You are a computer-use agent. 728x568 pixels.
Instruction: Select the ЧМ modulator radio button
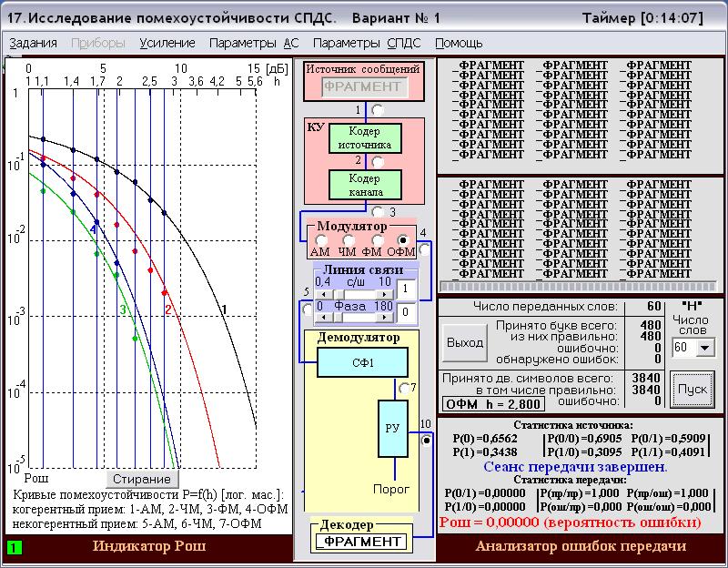[x=349, y=240]
